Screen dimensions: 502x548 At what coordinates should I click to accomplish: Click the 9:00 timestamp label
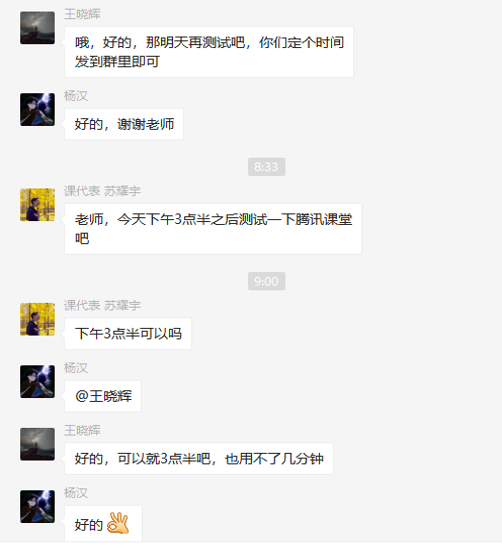266,281
